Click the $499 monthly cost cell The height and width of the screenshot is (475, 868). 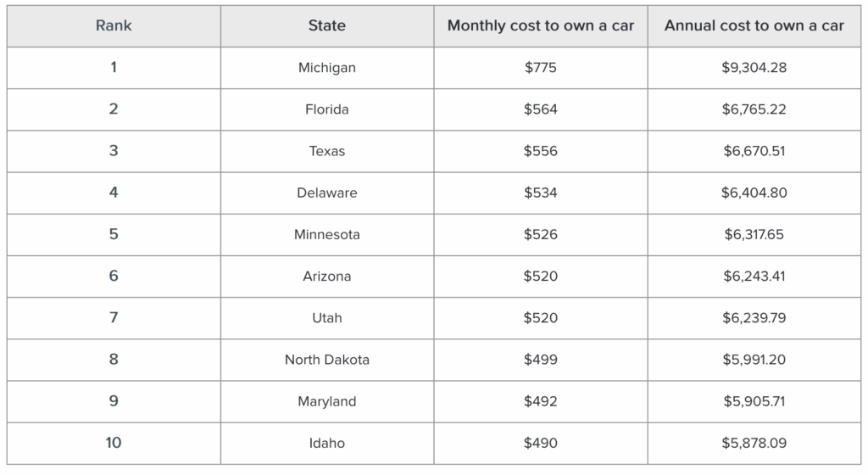tap(541, 360)
